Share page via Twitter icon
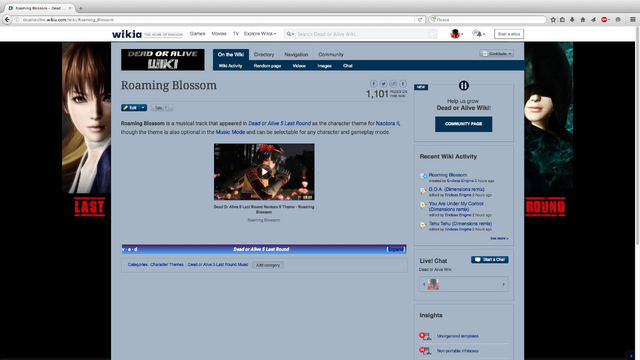640x360 pixels. [x=383, y=84]
